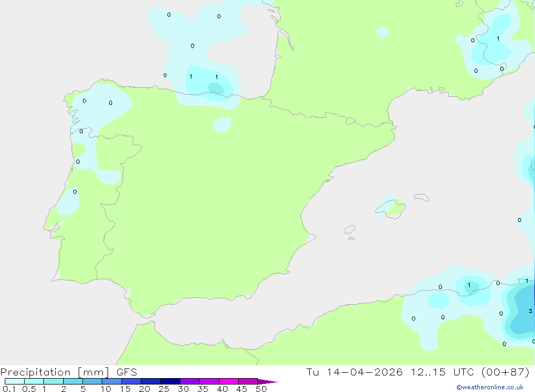The width and height of the screenshot is (535, 392).
Task: Click the Ibiza island outline
Action: pos(349,229)
